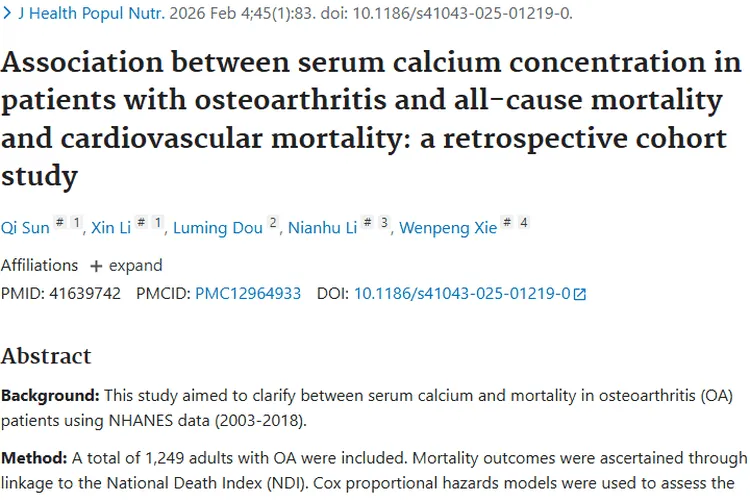The height and width of the screenshot is (500, 750).
Task: Click the PMID number 41639742
Action: pyautogui.click(x=84, y=294)
